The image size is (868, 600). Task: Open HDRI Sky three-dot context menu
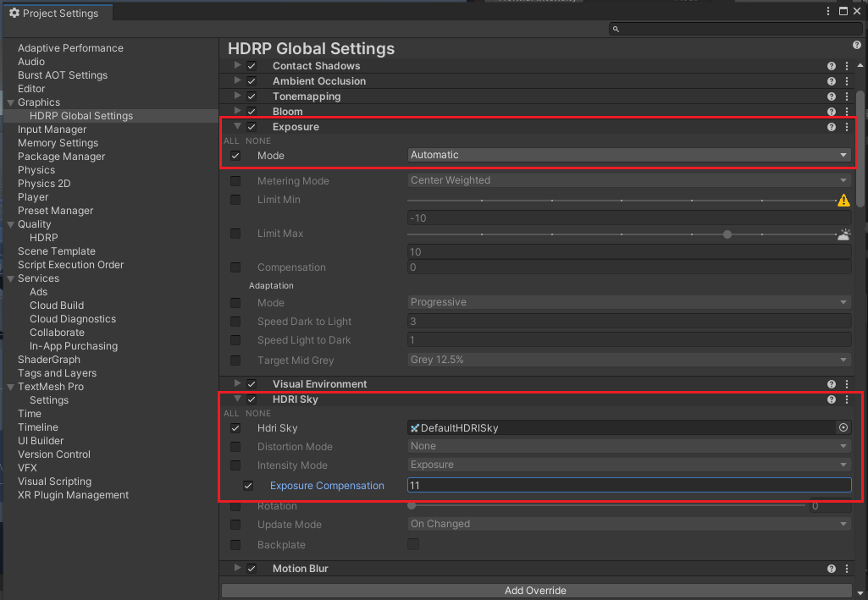[847, 399]
